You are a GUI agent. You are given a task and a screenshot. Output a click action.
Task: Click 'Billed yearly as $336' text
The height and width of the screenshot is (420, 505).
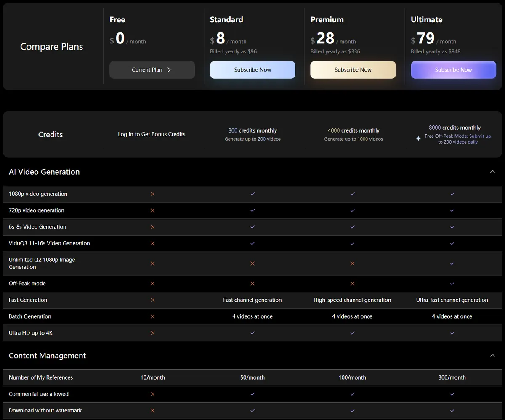(x=335, y=51)
